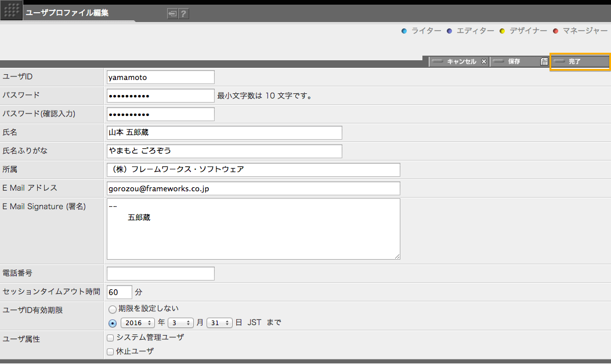The image size is (611, 364).
Task: Click the ユーザID有効期限 label
Action: click(32, 310)
